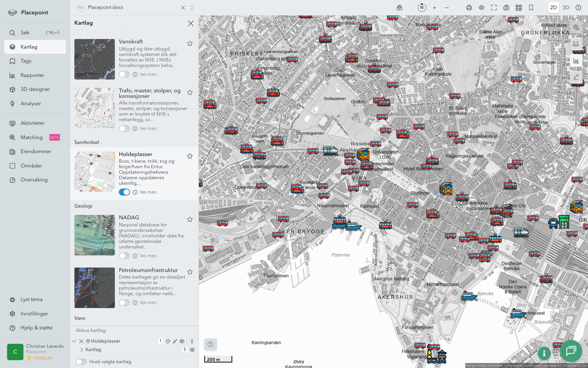Image resolution: width=588 pixels, height=368 pixels.
Task: Disable the Holdeplasser layer toggle
Action: tap(124, 192)
